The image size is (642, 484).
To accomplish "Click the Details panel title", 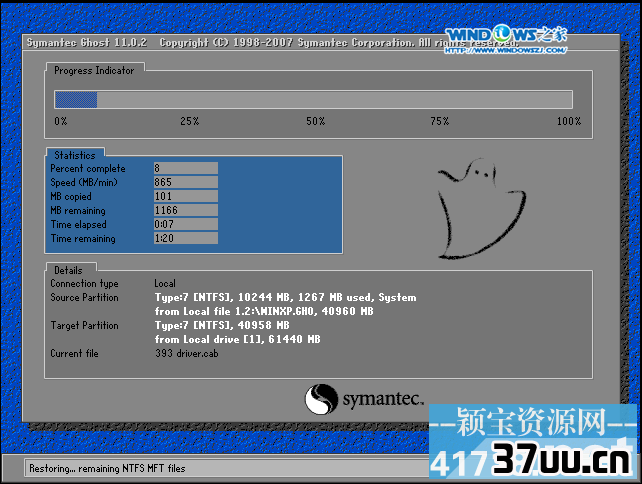I will (68, 270).
